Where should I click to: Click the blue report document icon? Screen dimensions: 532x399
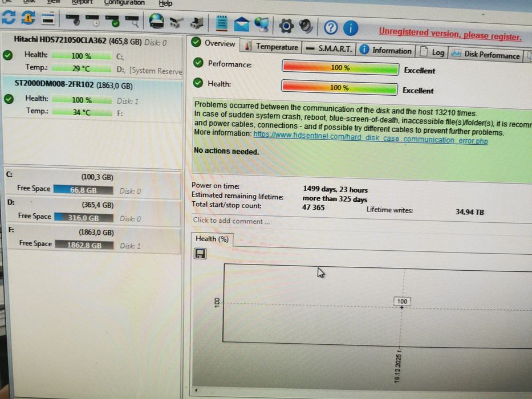pos(222,23)
